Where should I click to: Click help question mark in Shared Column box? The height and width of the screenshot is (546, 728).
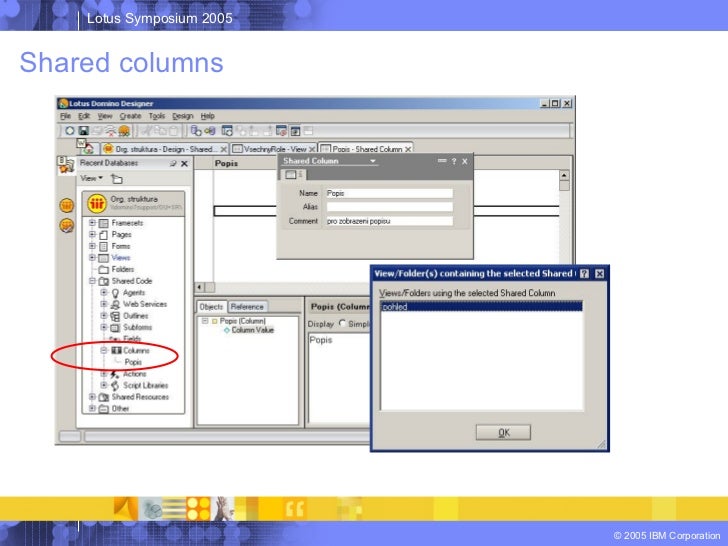454,161
